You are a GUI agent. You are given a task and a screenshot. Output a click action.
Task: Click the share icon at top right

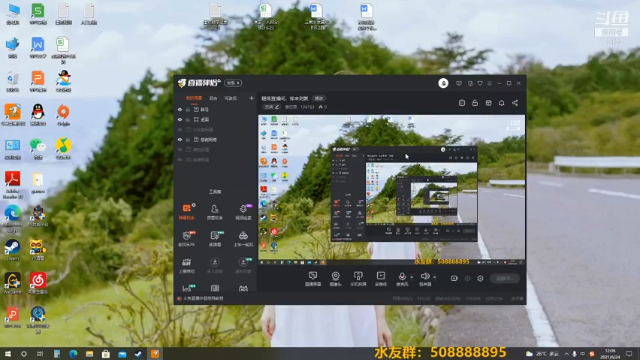point(515,103)
